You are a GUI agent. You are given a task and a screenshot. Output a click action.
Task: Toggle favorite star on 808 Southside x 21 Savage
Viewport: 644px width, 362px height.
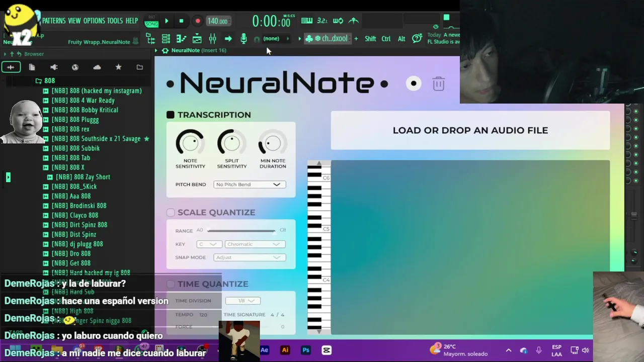146,139
